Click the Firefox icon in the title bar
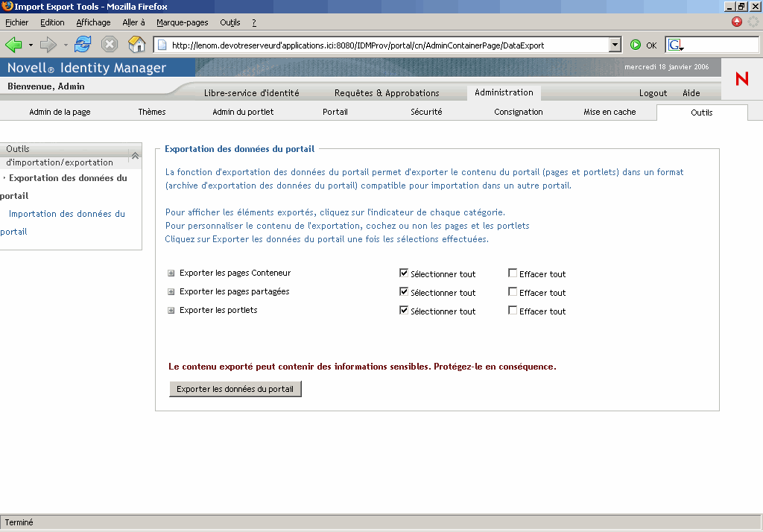 (7, 6)
